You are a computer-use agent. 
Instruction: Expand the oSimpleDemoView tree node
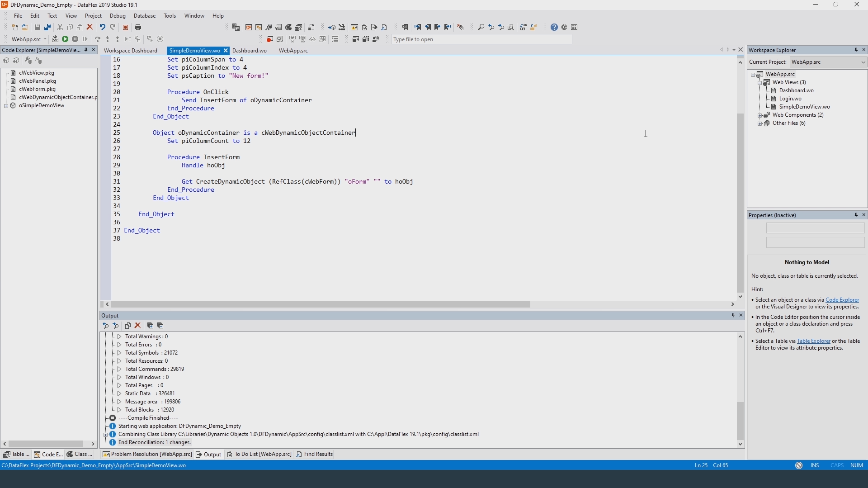(x=6, y=106)
